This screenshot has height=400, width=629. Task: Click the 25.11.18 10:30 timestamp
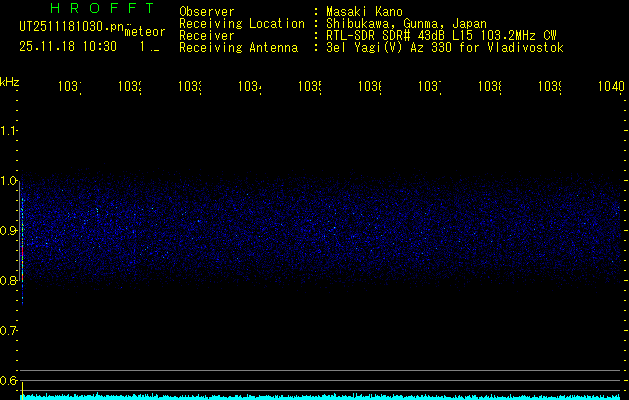click(x=68, y=46)
